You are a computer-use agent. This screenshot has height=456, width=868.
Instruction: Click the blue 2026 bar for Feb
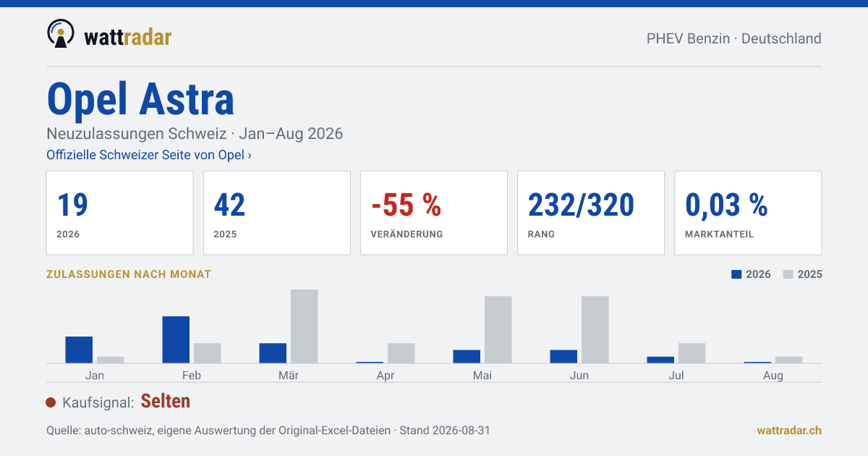[176, 339]
